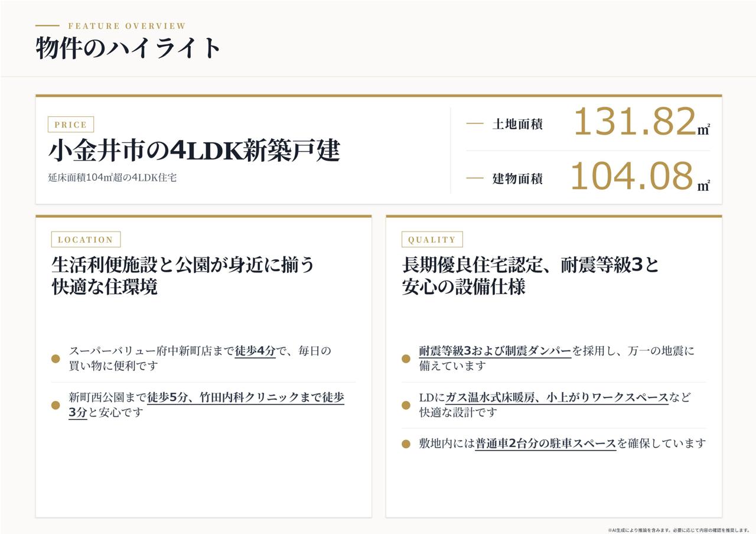
Task: Click the QUALITY badge
Action: coord(432,239)
